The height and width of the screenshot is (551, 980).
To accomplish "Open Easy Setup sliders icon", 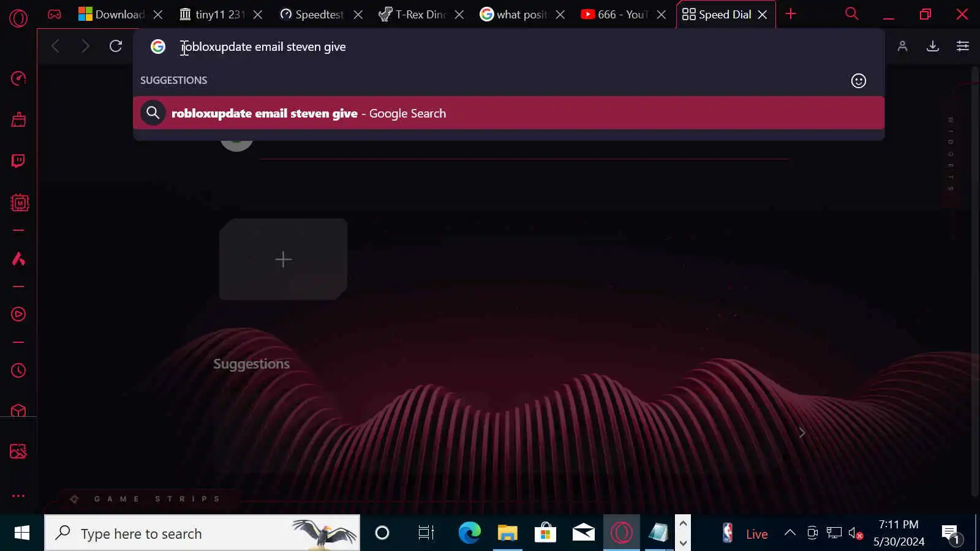I will 963,46.
